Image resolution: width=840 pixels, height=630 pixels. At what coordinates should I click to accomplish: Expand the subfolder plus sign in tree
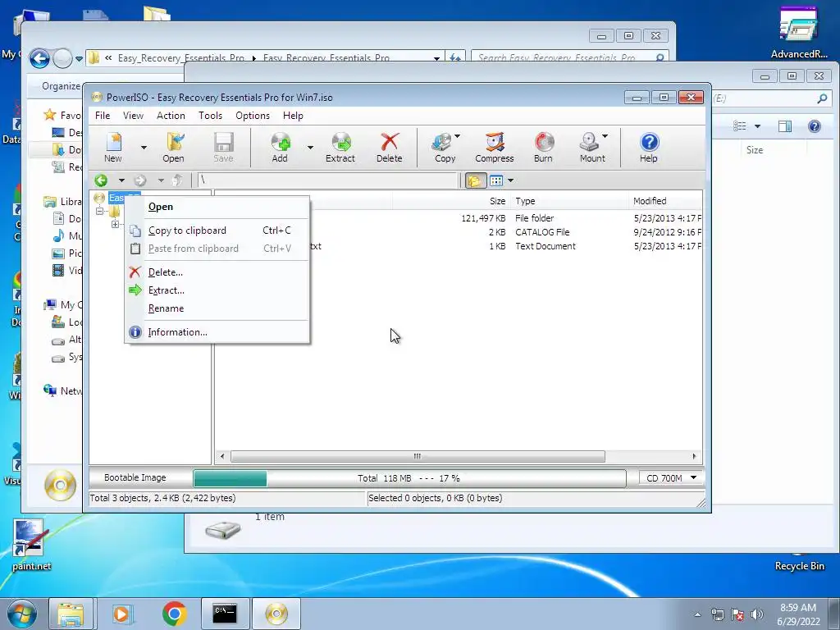(115, 225)
